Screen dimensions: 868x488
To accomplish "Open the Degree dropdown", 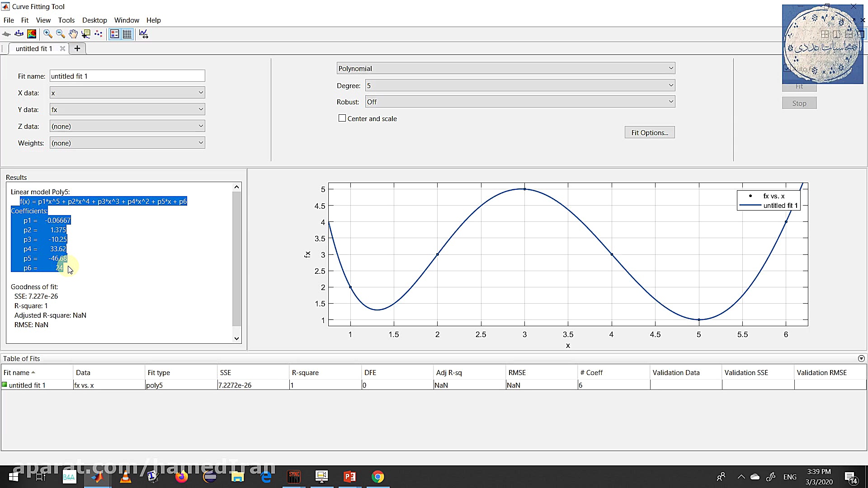I will click(520, 85).
